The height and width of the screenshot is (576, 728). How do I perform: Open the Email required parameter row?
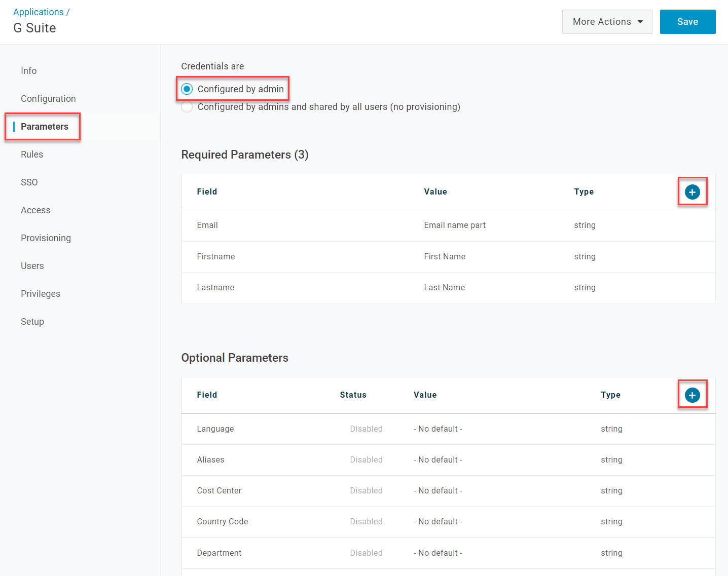point(448,225)
